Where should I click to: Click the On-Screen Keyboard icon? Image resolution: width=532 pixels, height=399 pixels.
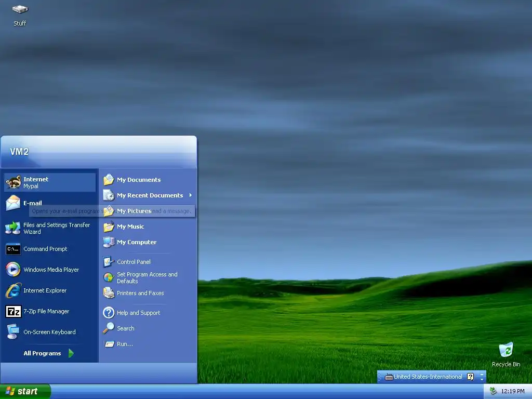(13, 332)
